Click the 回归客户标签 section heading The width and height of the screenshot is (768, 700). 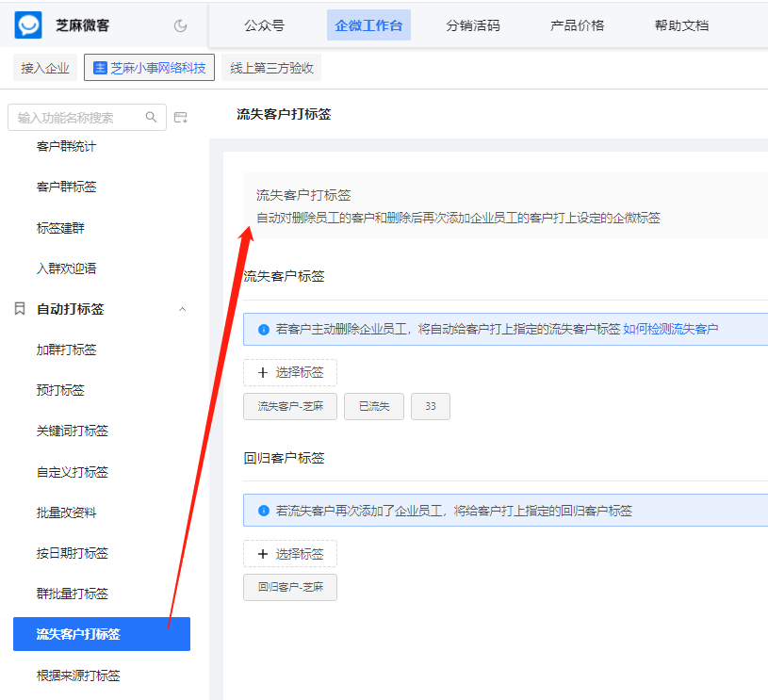coord(284,458)
